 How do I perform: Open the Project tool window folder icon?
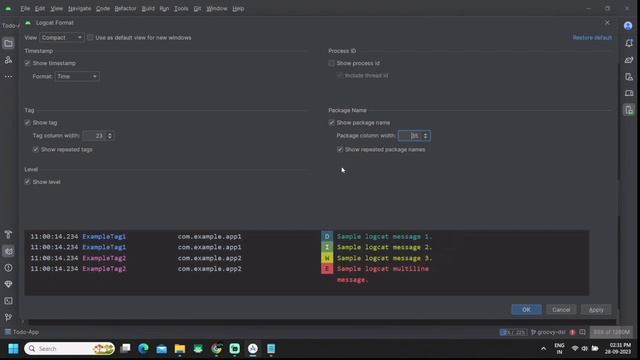(x=8, y=43)
